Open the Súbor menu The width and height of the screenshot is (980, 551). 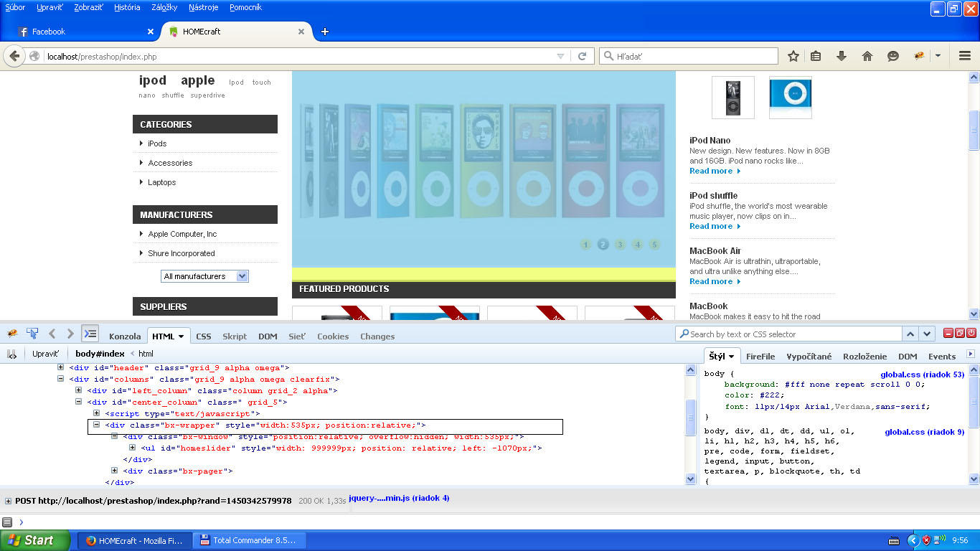[15, 7]
